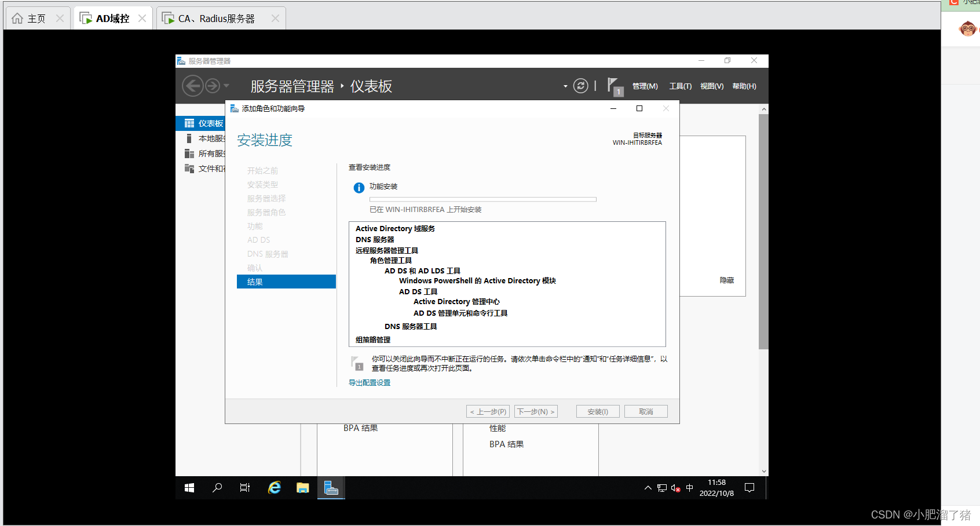Open the dropdown arrow left of refresh icon
Image resolution: width=980 pixels, height=526 pixels.
[x=565, y=86]
